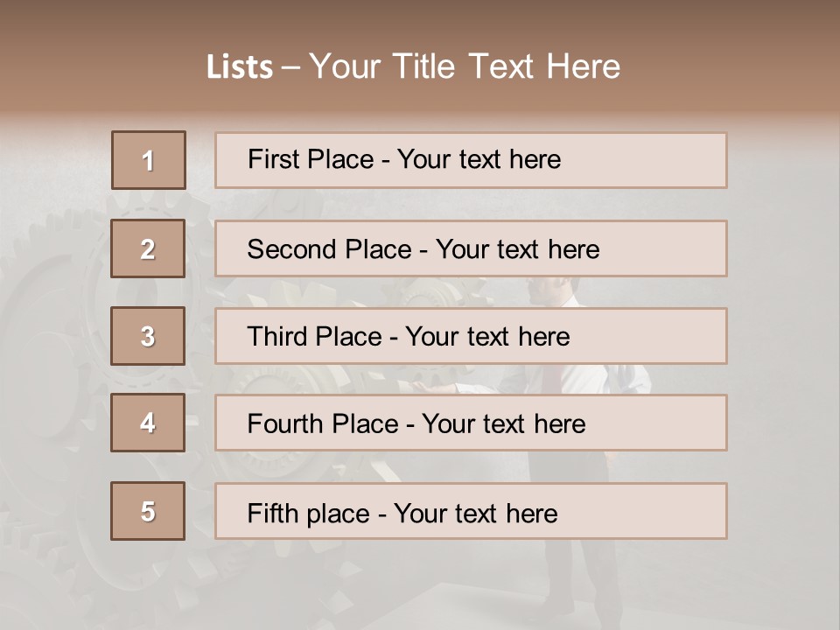Image resolution: width=840 pixels, height=630 pixels.
Task: Click the number 5 box
Action: tap(148, 511)
